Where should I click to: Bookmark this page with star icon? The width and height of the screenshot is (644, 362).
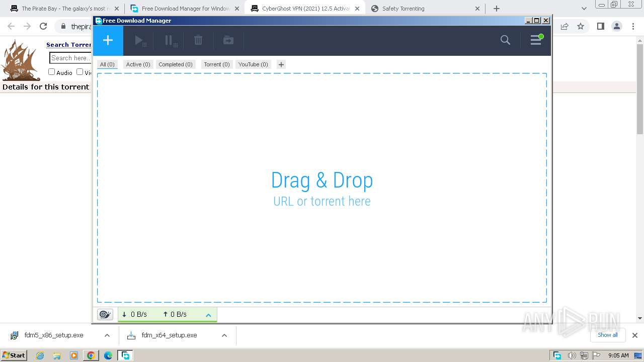(581, 26)
